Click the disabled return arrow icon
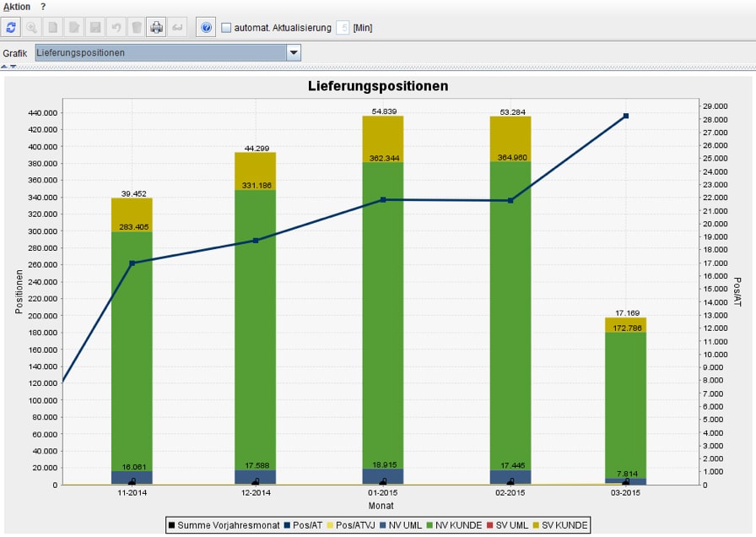The width and height of the screenshot is (756, 537). pos(177,28)
